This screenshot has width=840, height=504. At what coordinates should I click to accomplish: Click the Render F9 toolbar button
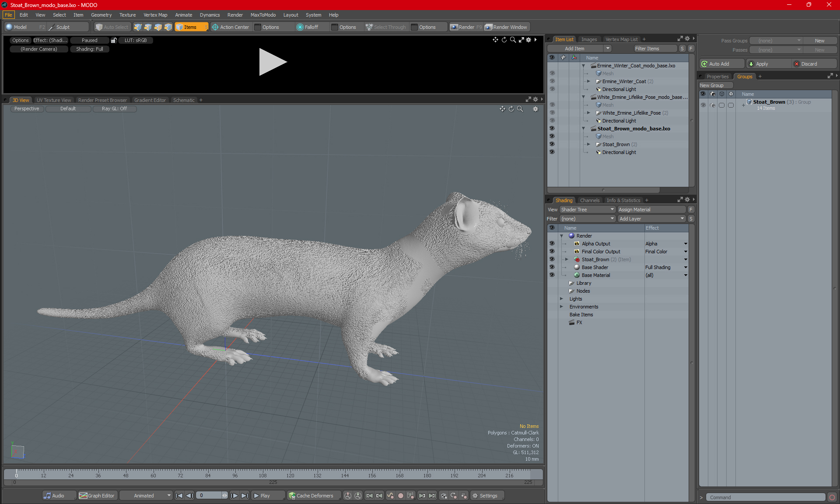click(x=465, y=27)
